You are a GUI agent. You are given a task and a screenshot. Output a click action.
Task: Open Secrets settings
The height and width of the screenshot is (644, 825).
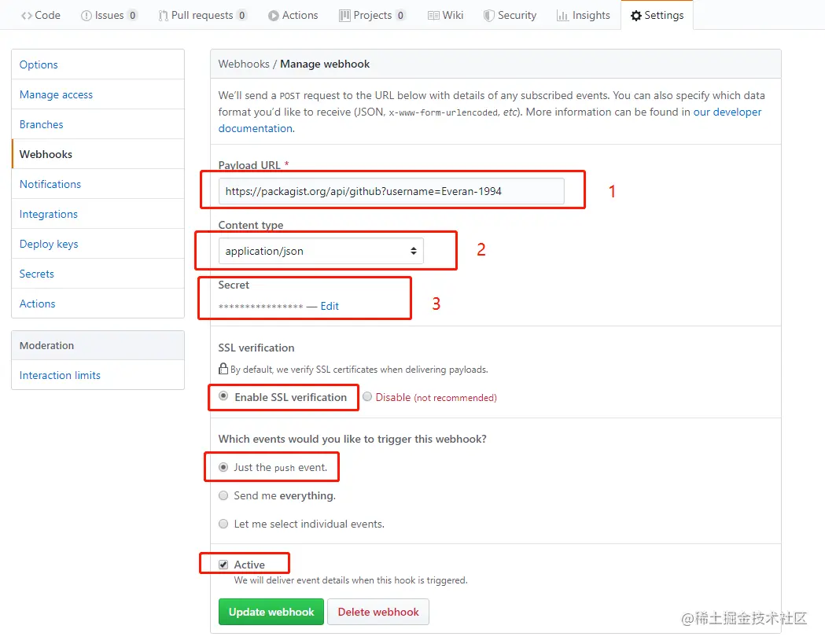point(98,274)
